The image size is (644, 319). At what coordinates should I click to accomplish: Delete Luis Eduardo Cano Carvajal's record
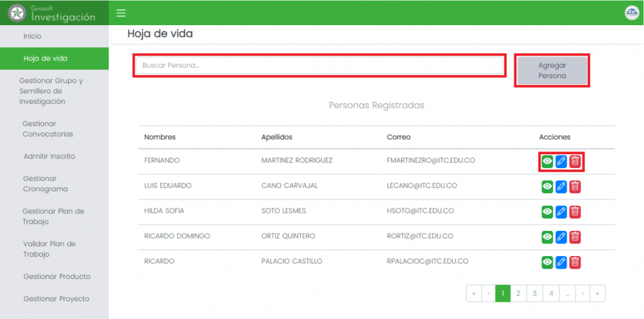pyautogui.click(x=575, y=186)
